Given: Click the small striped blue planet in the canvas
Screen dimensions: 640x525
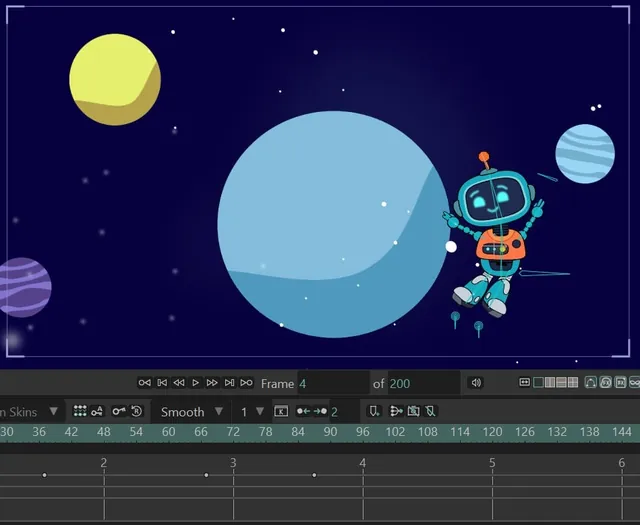Looking at the screenshot, I should pos(585,153).
